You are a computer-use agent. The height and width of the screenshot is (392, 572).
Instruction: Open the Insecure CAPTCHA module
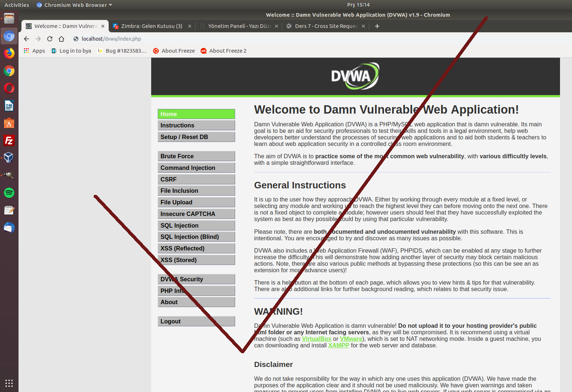tap(196, 214)
